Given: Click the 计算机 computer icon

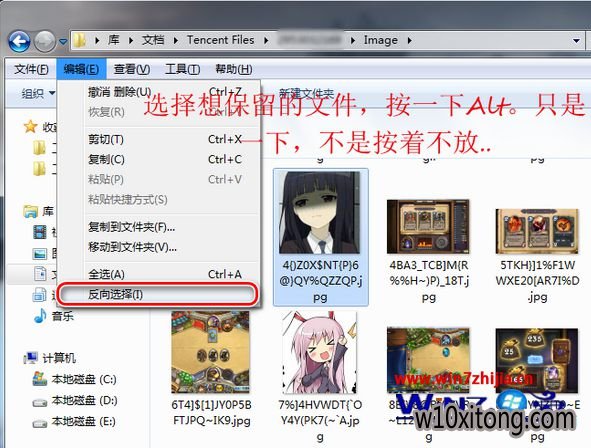Looking at the screenshot, I should tap(31, 358).
